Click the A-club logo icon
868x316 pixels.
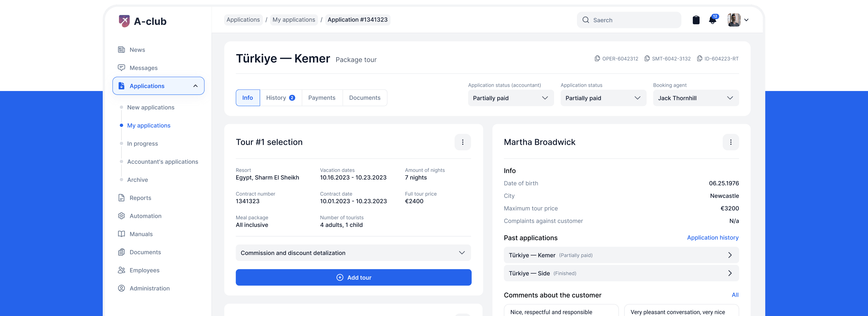124,21
